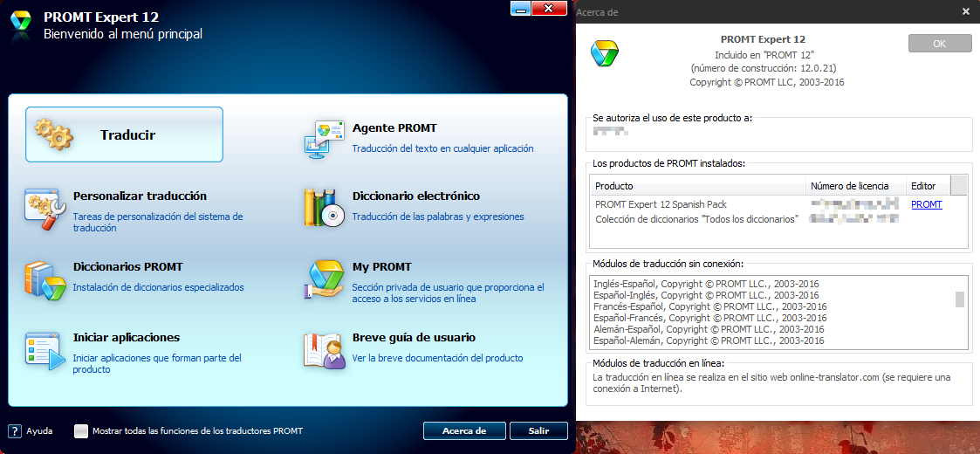Click the Diccionario electrónico books icon
This screenshot has height=454, width=980.
pos(325,206)
